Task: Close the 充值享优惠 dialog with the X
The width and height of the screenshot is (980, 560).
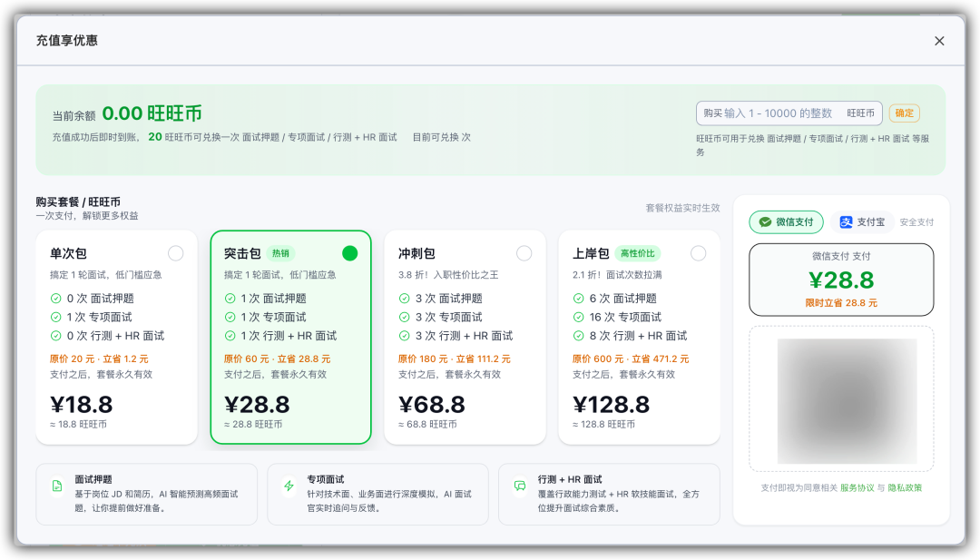Action: click(939, 40)
